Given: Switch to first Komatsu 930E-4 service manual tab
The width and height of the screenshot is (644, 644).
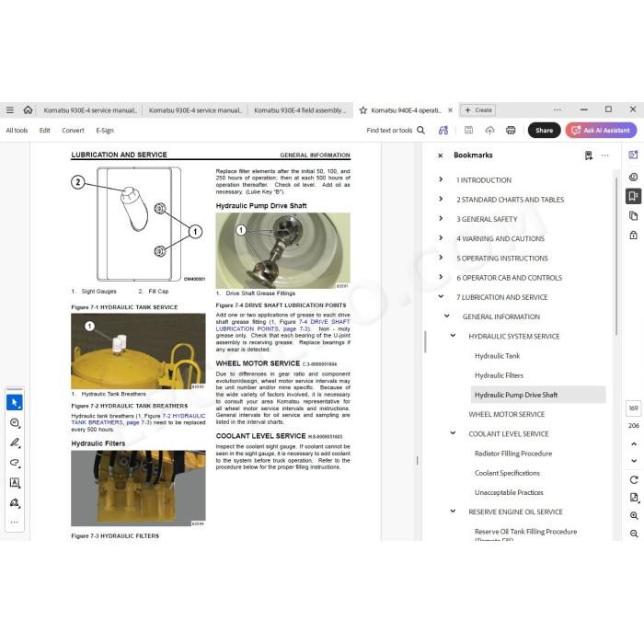Looking at the screenshot, I should pos(90,110).
